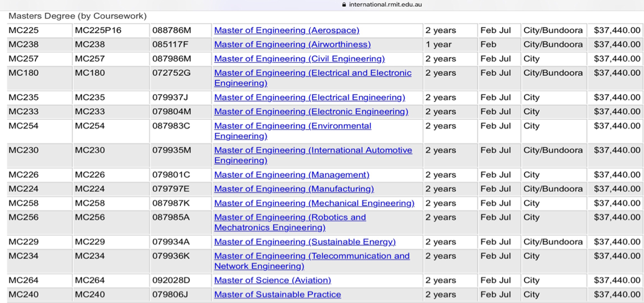Open Electrical and Electronic Engineering master link
The width and height of the screenshot is (644, 303).
click(x=313, y=73)
